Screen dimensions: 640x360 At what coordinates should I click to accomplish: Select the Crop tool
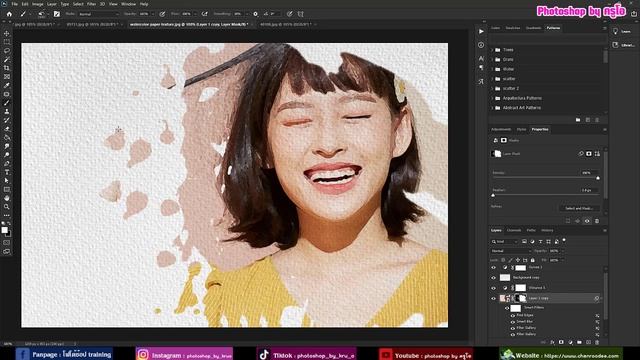tap(7, 68)
